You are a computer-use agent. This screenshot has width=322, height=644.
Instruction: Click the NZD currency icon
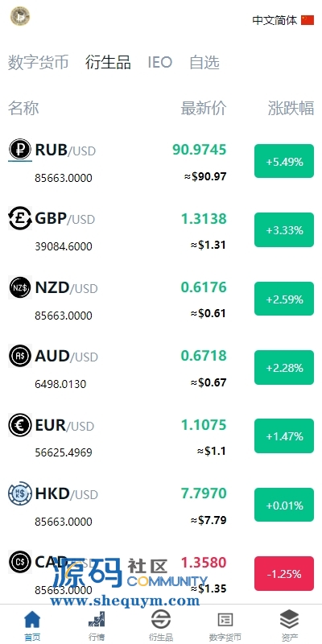pos(19,287)
